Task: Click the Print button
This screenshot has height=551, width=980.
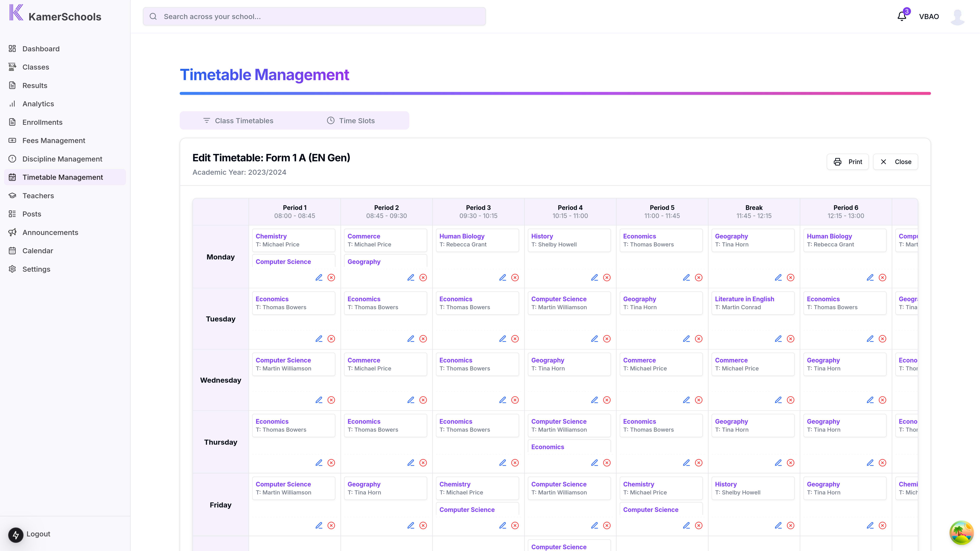Action: (848, 162)
